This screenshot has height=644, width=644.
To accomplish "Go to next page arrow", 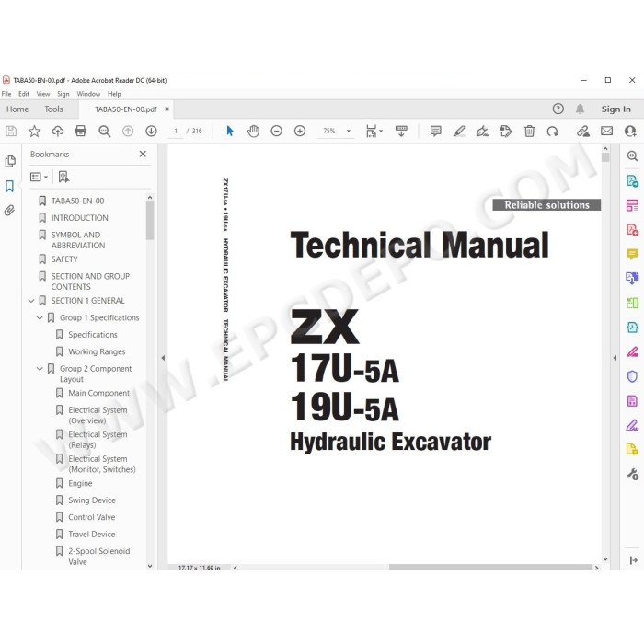I will tap(152, 131).
